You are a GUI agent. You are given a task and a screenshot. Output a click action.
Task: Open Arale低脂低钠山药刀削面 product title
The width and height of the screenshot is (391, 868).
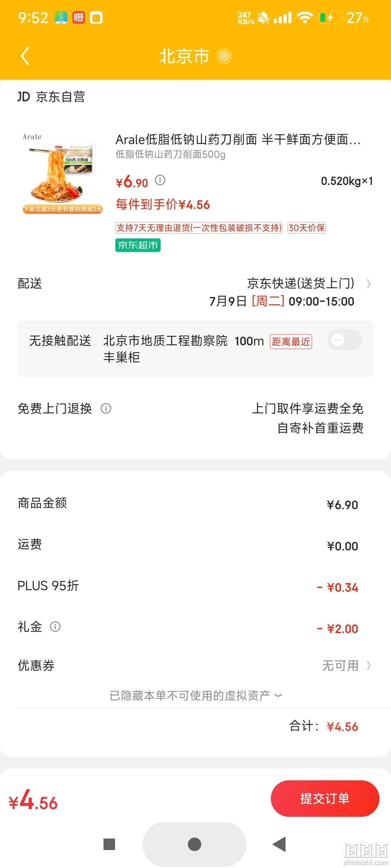point(238,139)
